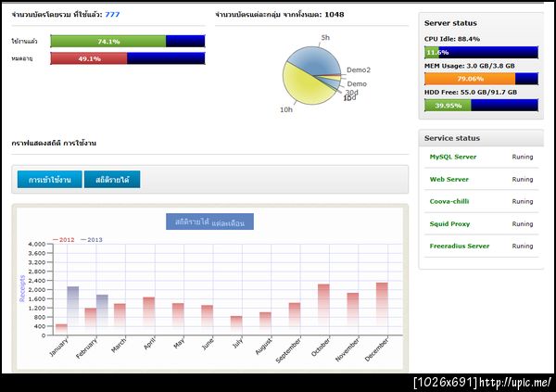Click the Receipts axis label

22,288
